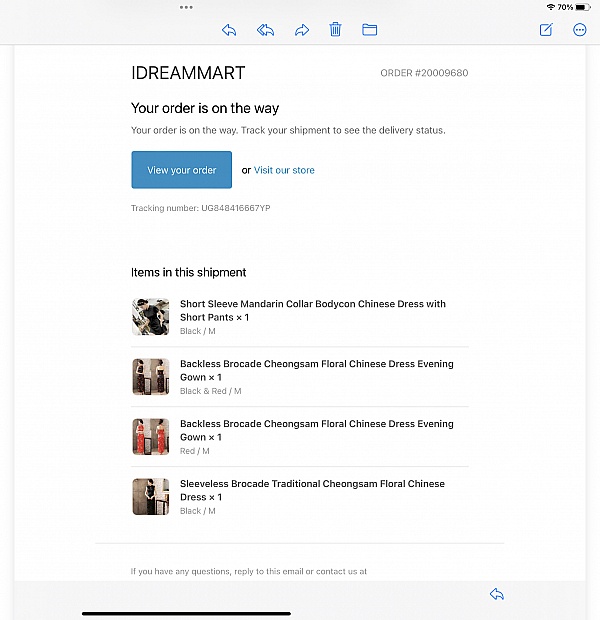This screenshot has width=600, height=620.
Task: Delete this email with trash icon
Action: [x=335, y=30]
